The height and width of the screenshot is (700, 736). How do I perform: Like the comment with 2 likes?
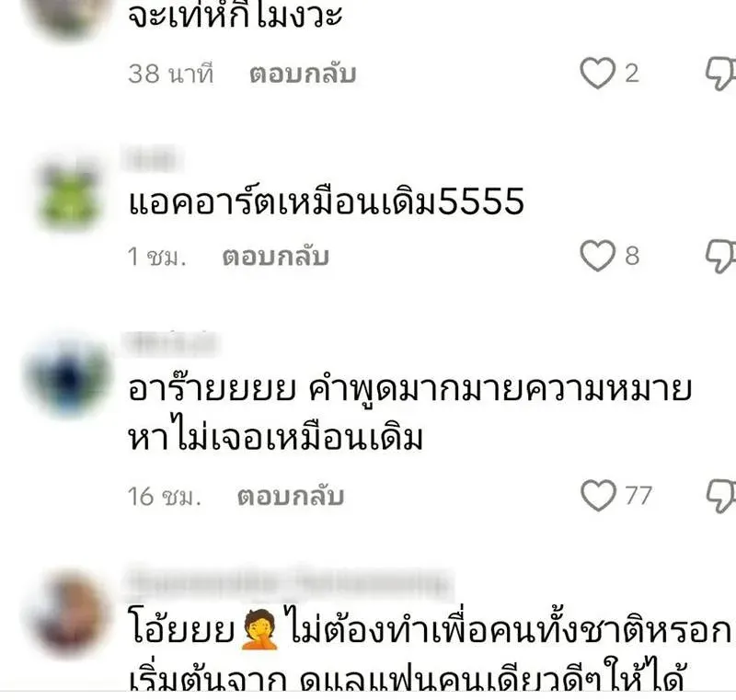click(x=597, y=74)
